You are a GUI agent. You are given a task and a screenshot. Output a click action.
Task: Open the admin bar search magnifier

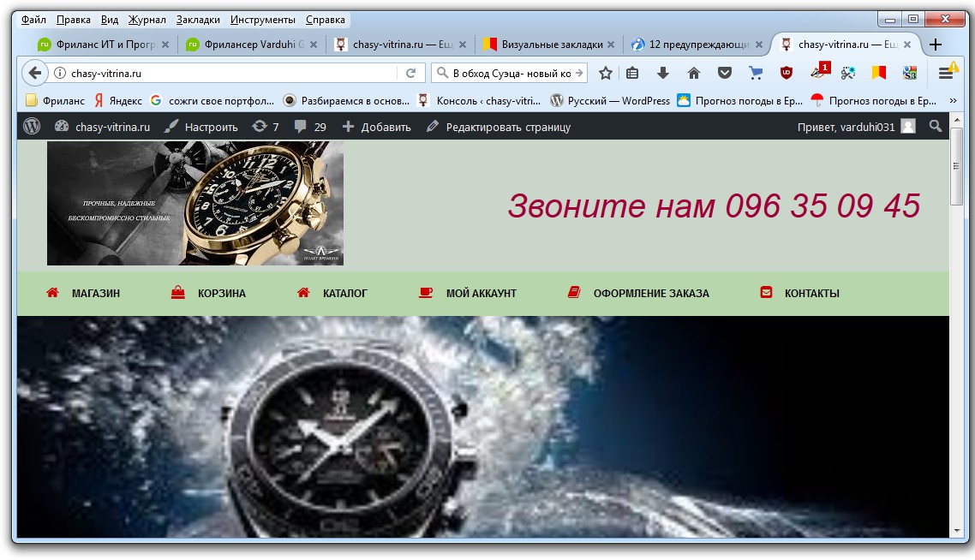pyautogui.click(x=936, y=127)
